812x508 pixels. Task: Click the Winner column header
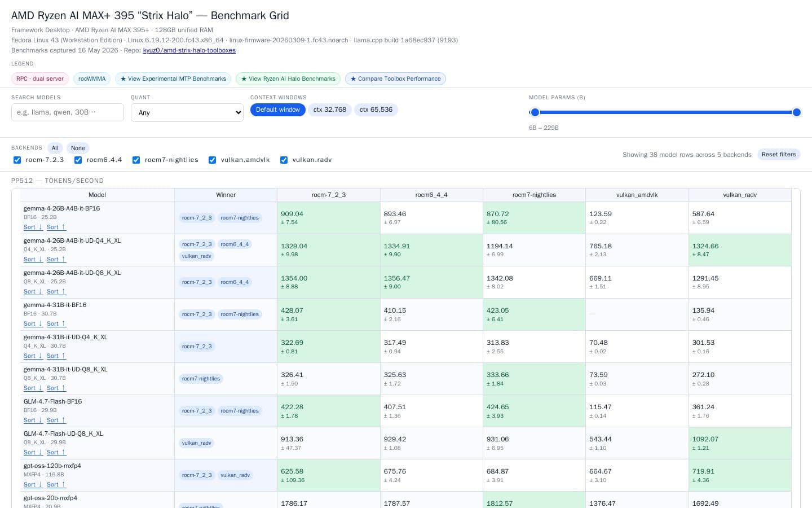click(x=226, y=195)
